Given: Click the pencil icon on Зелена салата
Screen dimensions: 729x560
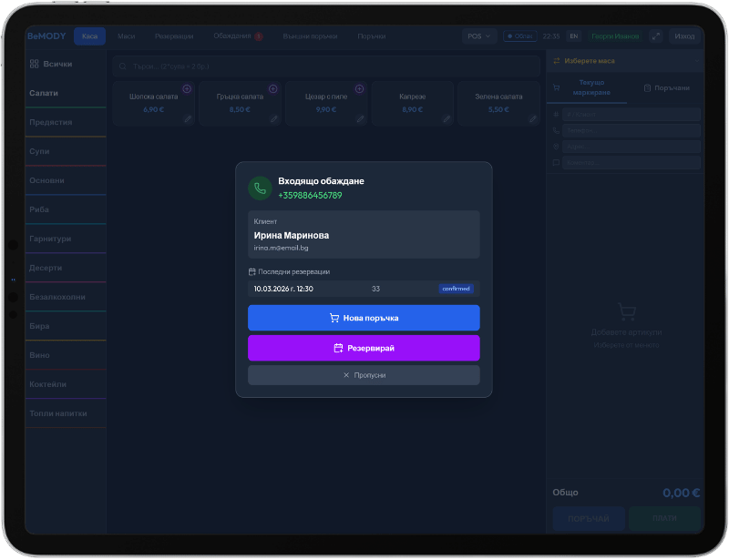Looking at the screenshot, I should pos(533,119).
